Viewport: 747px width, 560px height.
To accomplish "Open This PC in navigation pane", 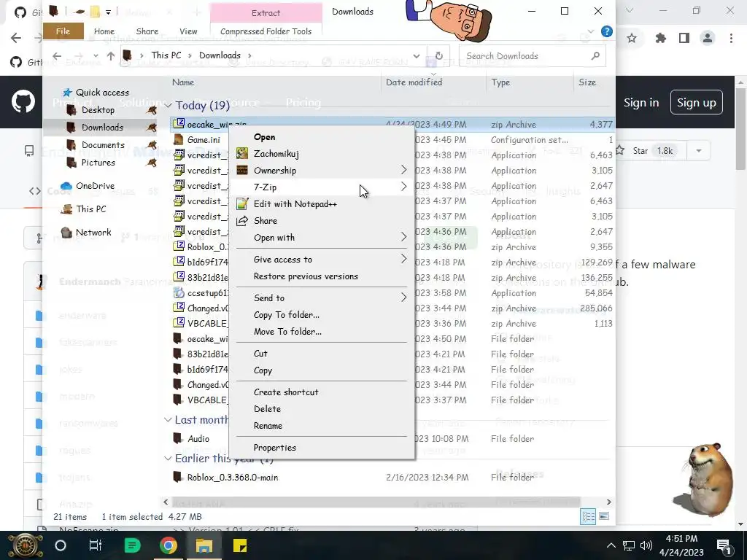I will (91, 209).
